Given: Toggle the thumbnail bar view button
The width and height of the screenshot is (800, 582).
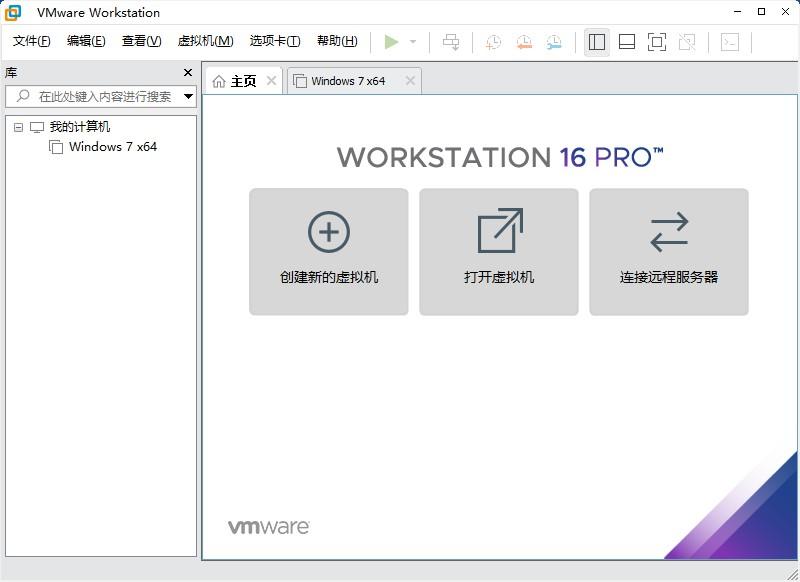Looking at the screenshot, I should point(627,42).
